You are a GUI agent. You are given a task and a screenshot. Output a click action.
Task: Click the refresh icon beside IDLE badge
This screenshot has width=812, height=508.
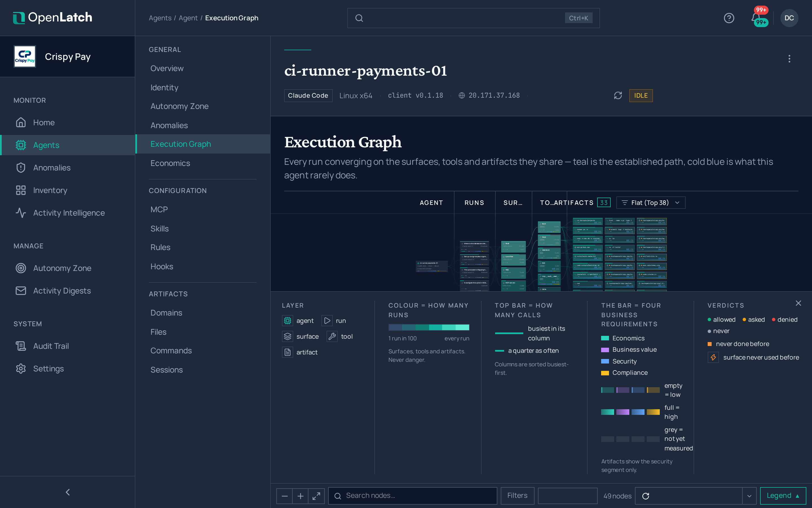pos(618,95)
